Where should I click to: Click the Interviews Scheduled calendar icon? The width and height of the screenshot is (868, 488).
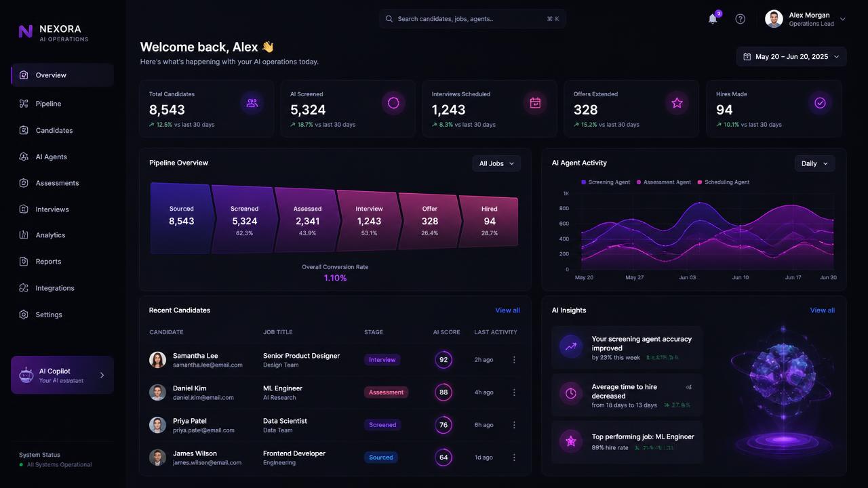tap(535, 103)
